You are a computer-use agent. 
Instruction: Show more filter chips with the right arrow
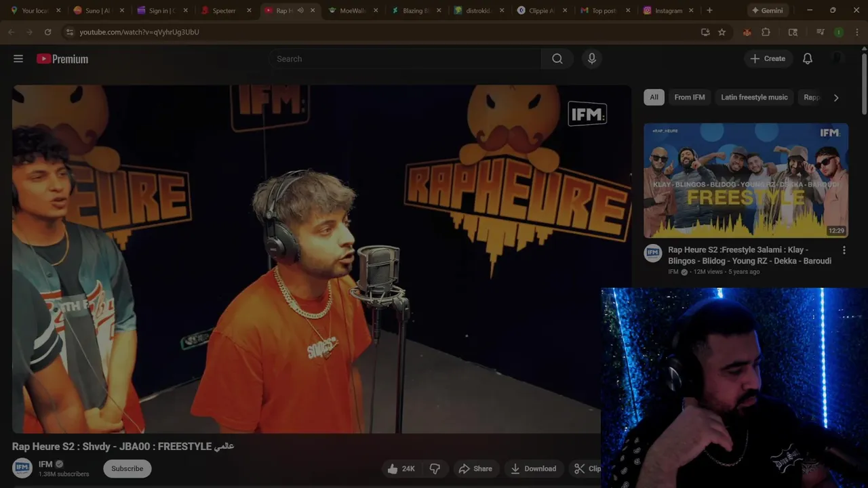(836, 98)
